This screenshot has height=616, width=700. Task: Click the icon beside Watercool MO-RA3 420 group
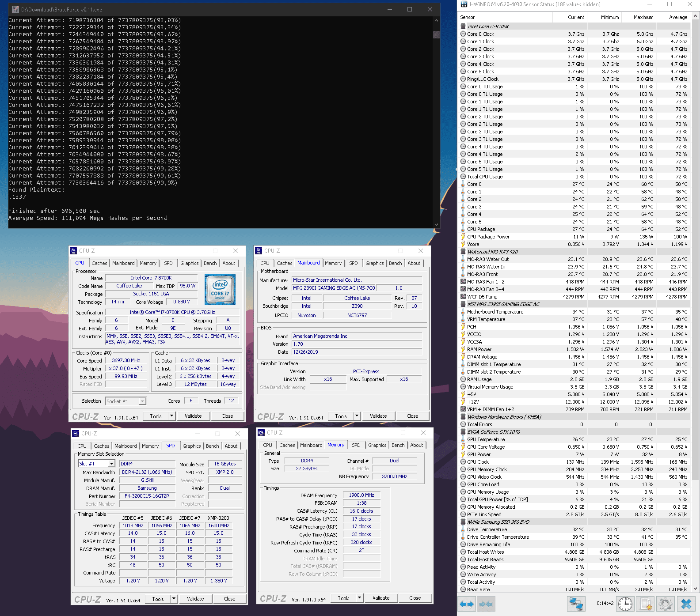(463, 252)
